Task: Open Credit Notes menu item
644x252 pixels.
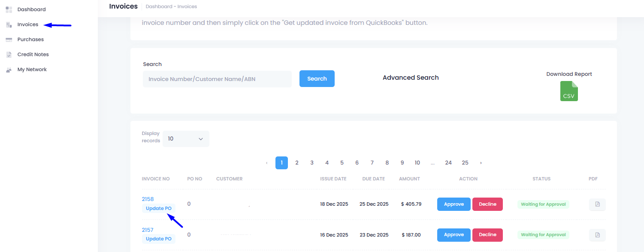Action: click(x=33, y=54)
